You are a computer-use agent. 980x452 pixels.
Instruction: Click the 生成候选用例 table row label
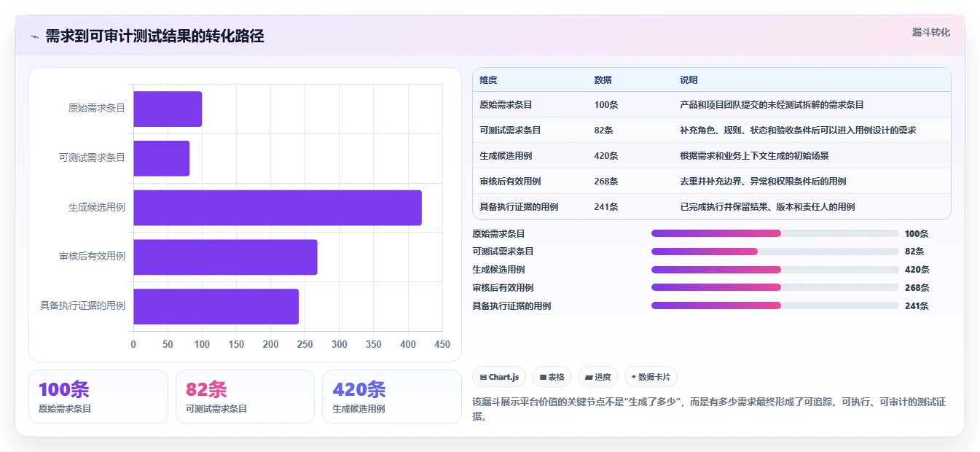click(506, 156)
